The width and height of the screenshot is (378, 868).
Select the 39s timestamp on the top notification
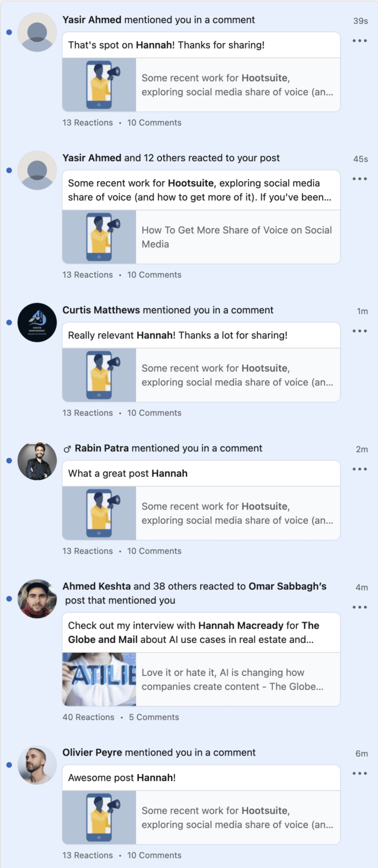362,19
